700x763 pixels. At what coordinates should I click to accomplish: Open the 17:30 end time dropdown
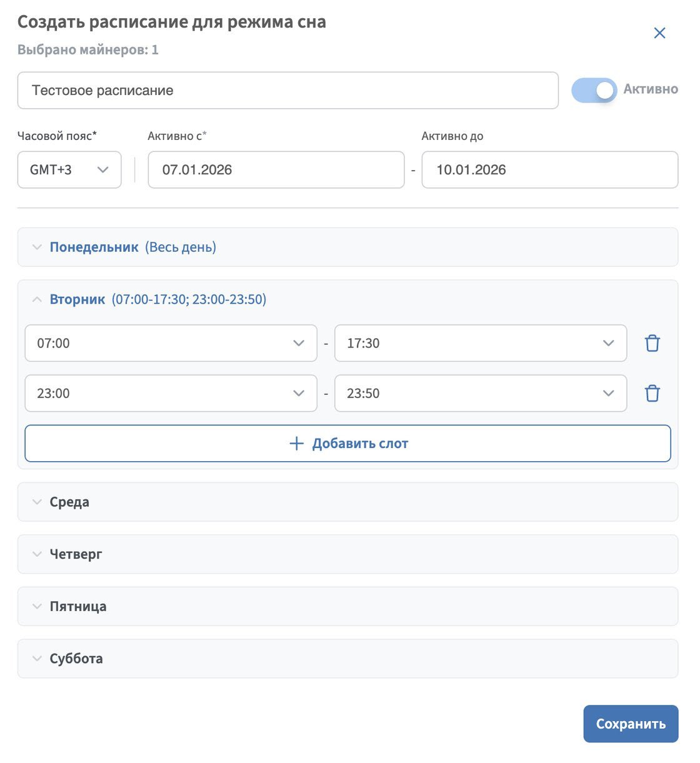coord(480,343)
